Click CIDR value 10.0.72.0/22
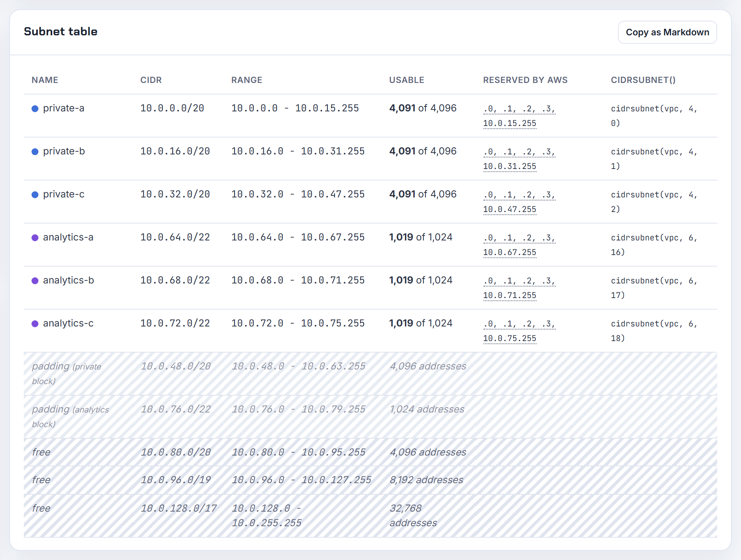Viewport: 741px width, 560px height. (175, 323)
